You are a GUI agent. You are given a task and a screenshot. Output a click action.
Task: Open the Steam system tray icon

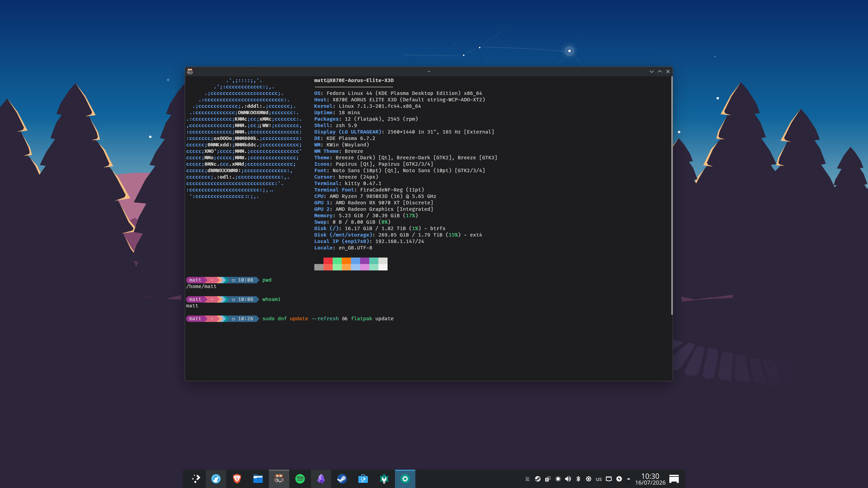(x=538, y=479)
